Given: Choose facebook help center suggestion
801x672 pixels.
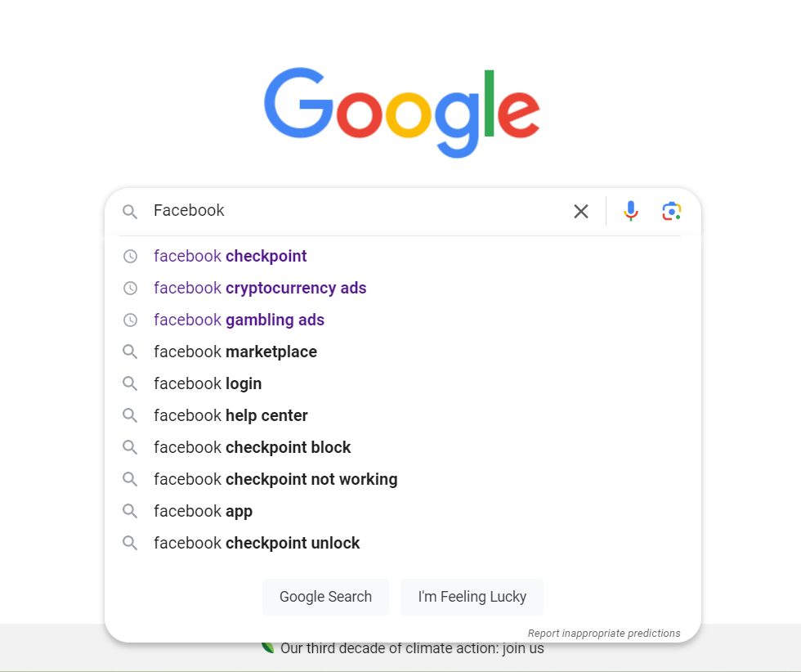Looking at the screenshot, I should [402, 415].
